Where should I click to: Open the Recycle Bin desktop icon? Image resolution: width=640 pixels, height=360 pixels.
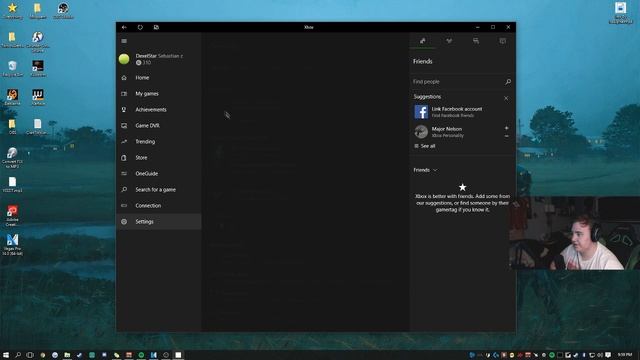12,69
